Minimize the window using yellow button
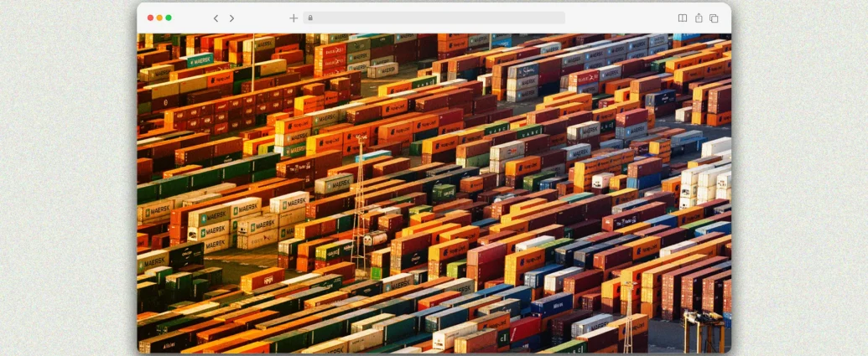 coord(159,18)
